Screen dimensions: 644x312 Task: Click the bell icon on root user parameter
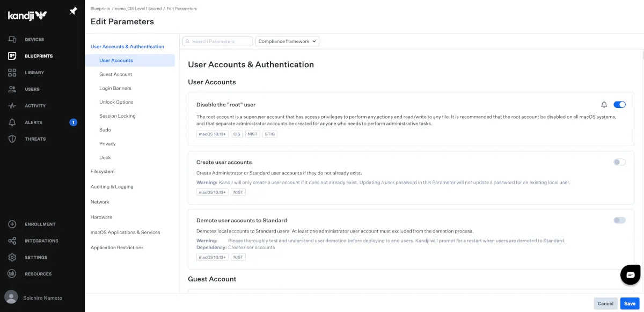604,105
